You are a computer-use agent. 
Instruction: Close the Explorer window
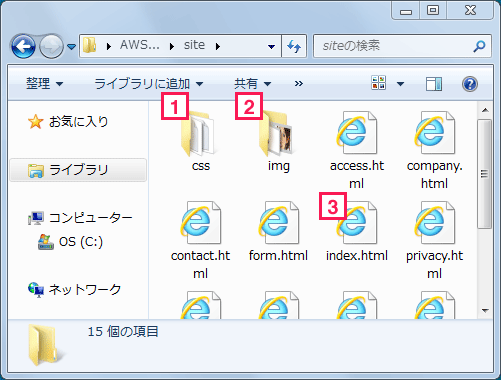470,11
